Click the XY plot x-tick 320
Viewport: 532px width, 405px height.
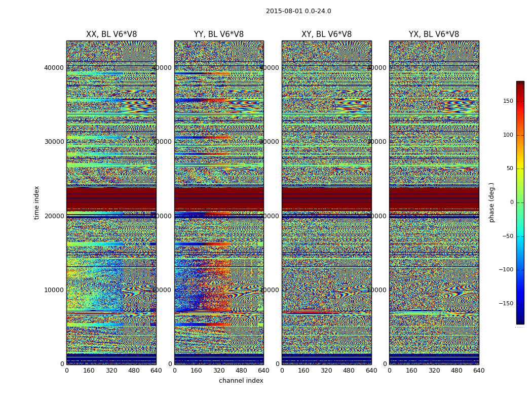click(x=326, y=371)
